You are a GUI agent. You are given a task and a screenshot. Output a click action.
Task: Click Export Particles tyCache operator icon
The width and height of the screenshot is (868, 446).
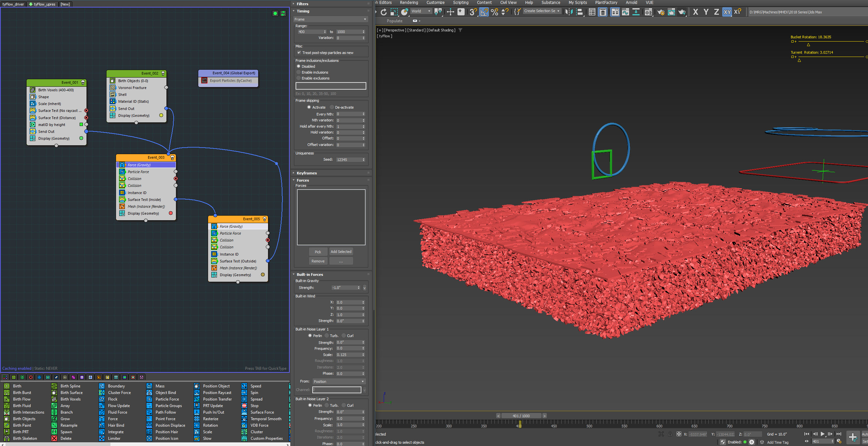[x=204, y=80]
